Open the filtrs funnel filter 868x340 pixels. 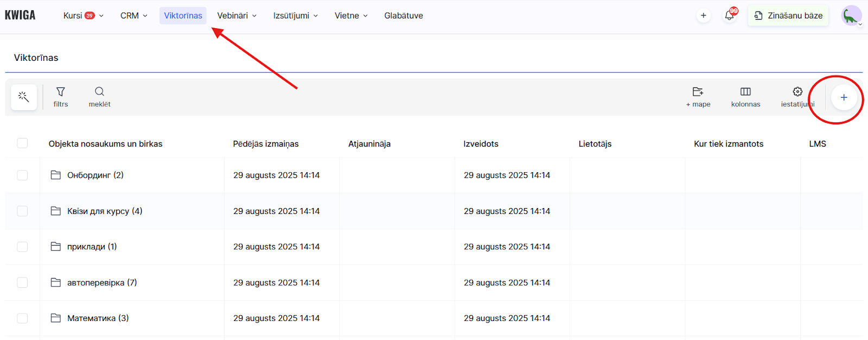point(61,97)
